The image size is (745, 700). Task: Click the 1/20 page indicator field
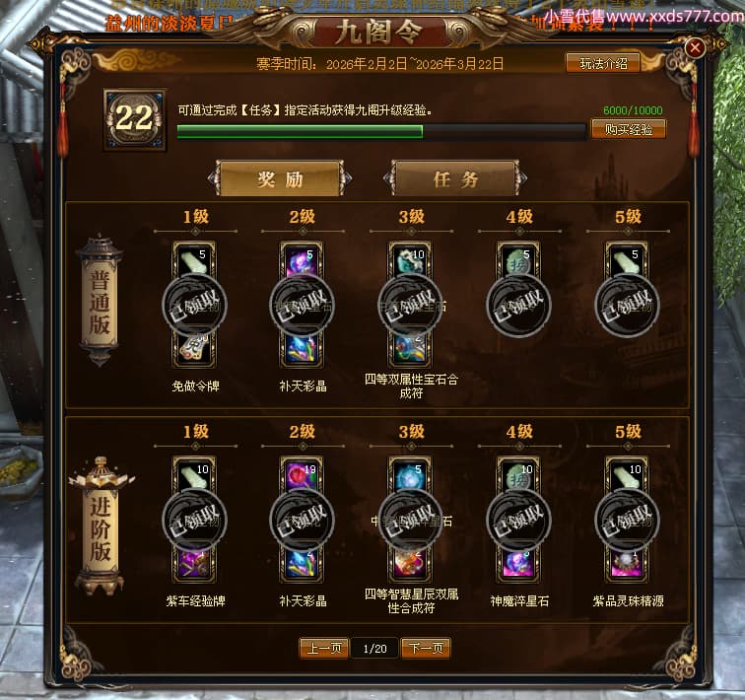pyautogui.click(x=374, y=649)
